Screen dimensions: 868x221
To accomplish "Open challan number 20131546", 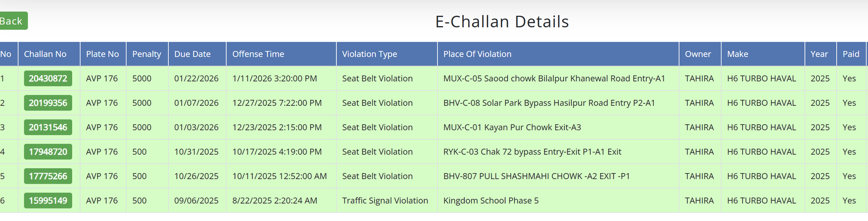I will coord(48,127).
